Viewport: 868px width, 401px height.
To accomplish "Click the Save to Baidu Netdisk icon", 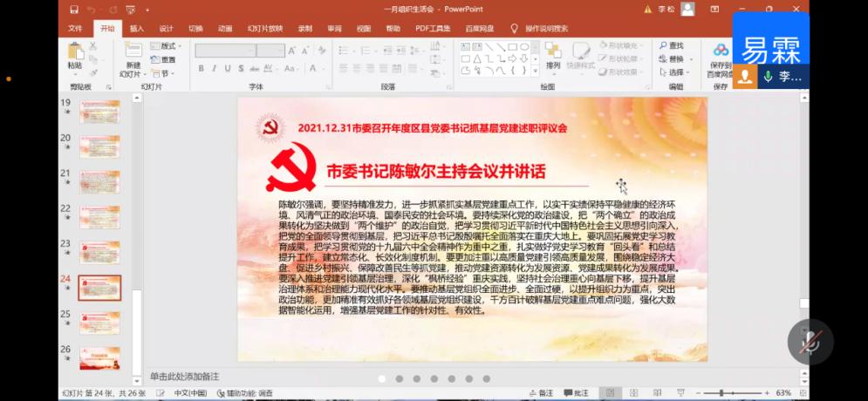I will pos(721,51).
